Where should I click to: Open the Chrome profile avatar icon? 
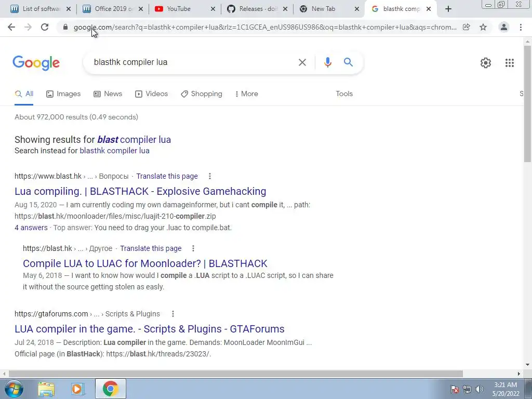[504, 27]
